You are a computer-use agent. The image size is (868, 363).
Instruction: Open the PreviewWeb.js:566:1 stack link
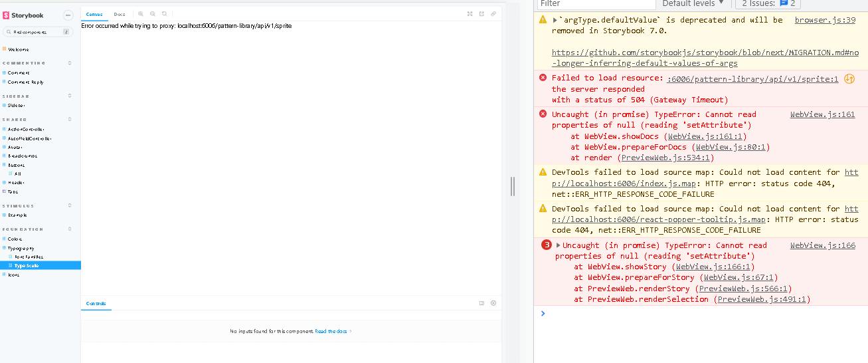click(x=743, y=289)
